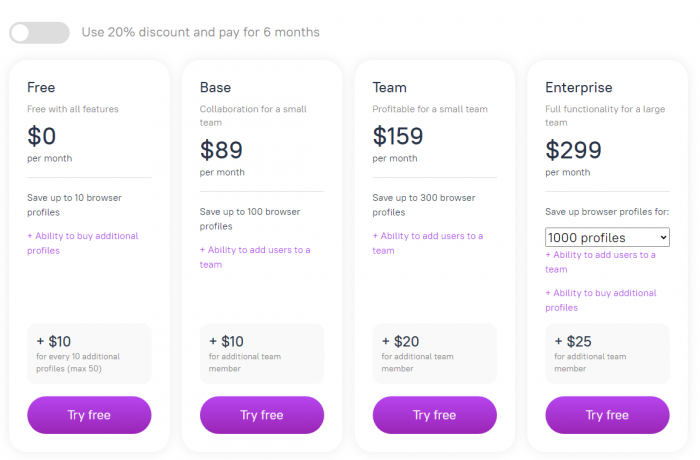
Task: Click the $89 per month price
Action: 221,150
